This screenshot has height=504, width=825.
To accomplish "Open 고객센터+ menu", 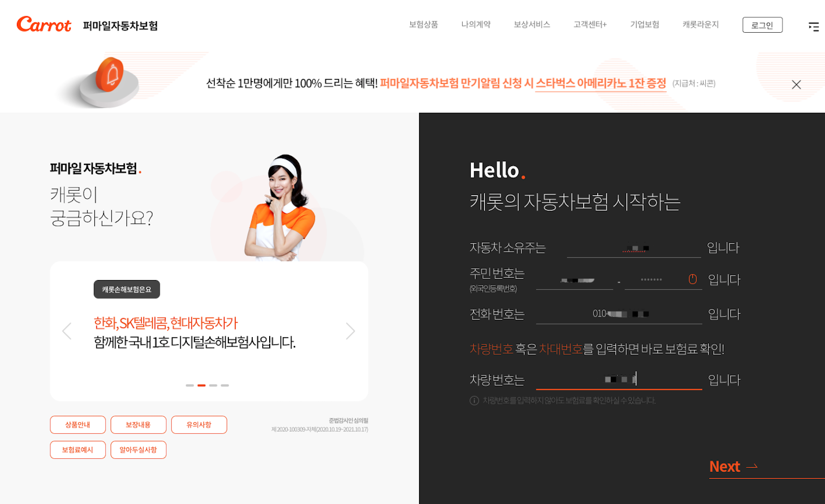I will click(590, 25).
